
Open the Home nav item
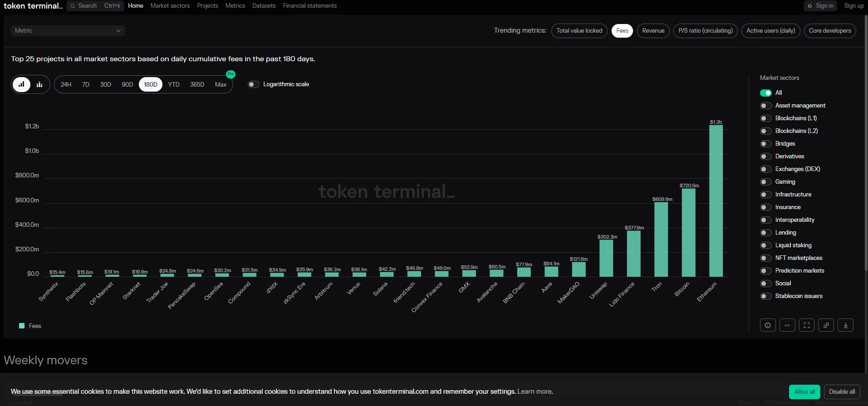coord(136,6)
